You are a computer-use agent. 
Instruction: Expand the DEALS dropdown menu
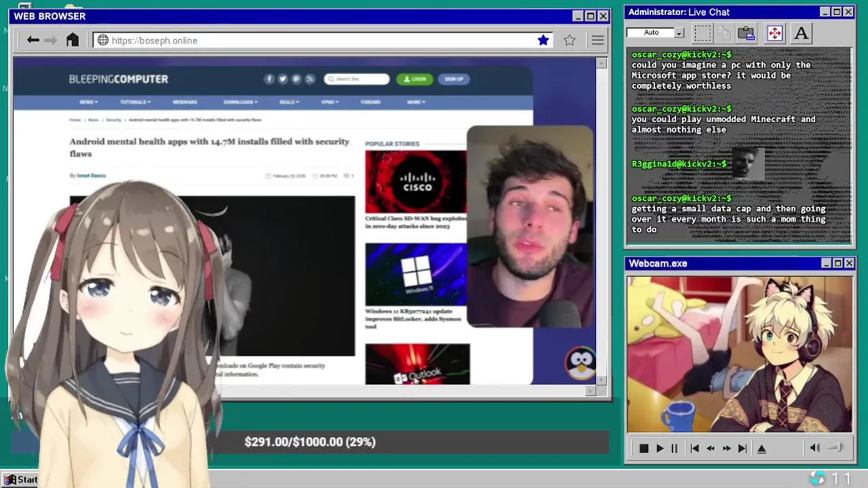point(288,102)
